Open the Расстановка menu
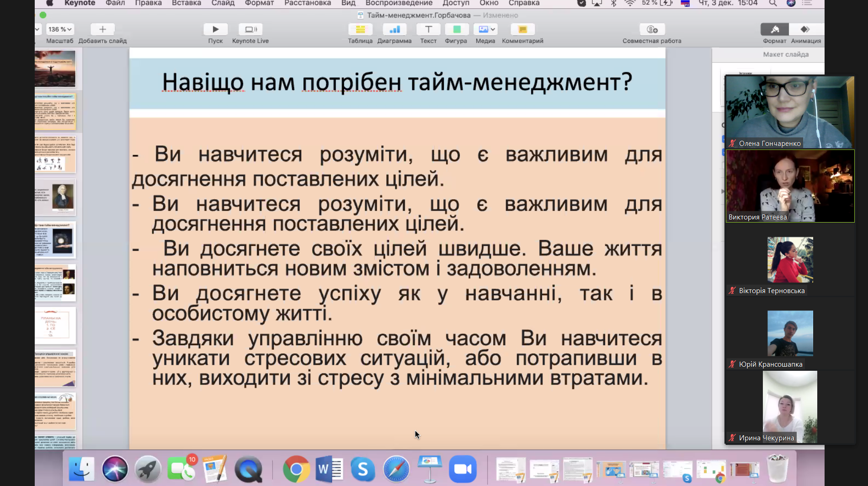 (308, 3)
